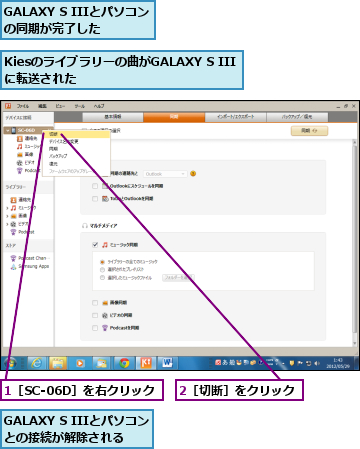
Task: Open Samsung Apps store item
Action: coord(30,266)
